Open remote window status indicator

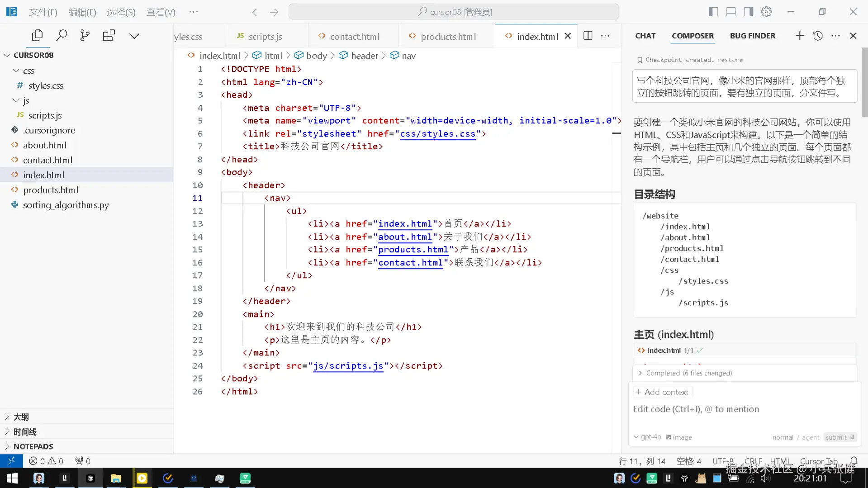(11, 461)
